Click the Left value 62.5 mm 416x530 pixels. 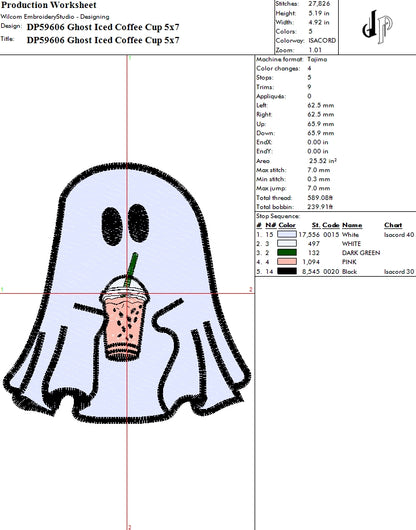321,105
